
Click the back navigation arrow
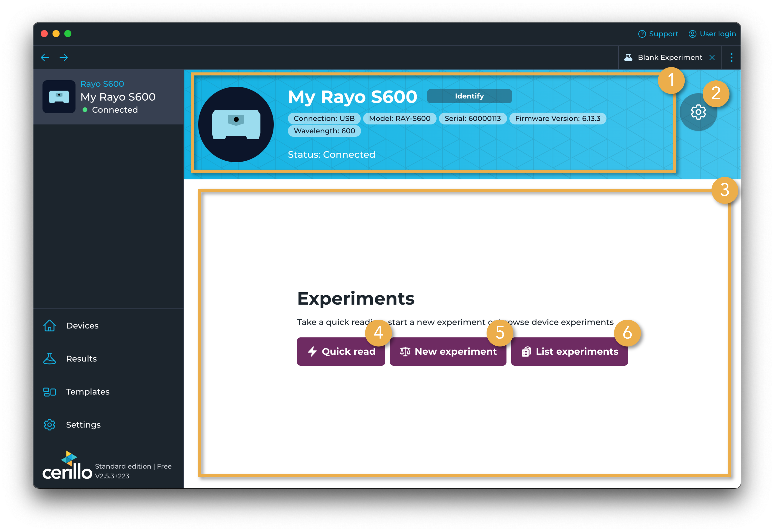coord(45,57)
